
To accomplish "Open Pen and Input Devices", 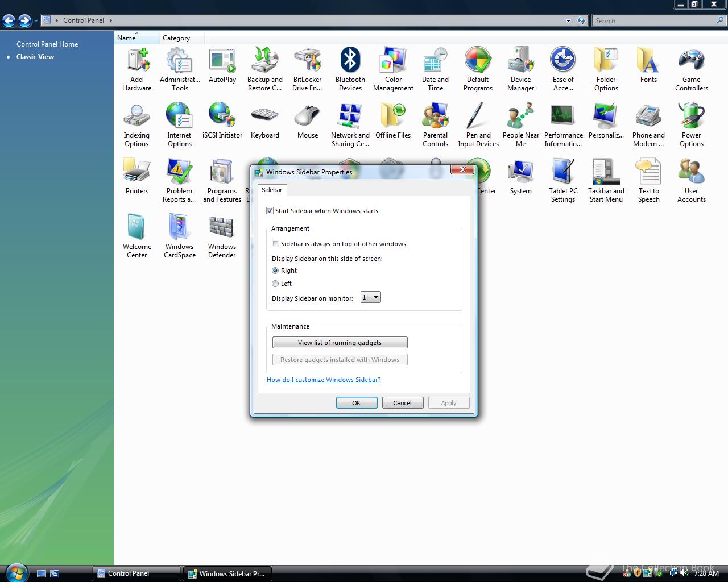I will 478,125.
